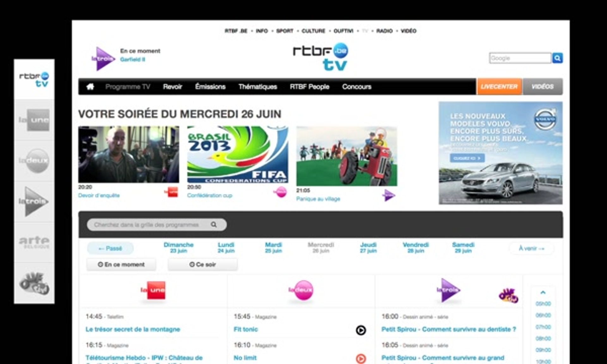Select La Deux logo in left sidebar
The width and height of the screenshot is (607, 364).
(x=34, y=161)
